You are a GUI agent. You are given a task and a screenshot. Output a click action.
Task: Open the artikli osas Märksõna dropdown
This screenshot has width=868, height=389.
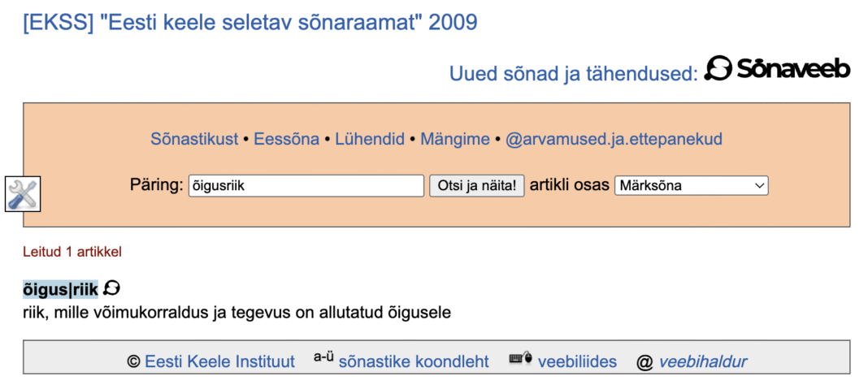pyautogui.click(x=691, y=186)
